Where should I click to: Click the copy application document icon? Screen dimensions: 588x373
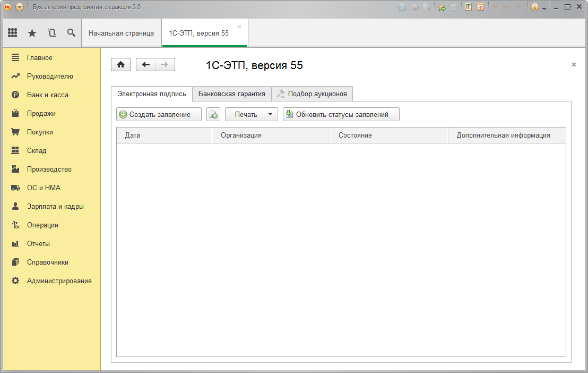tap(213, 114)
